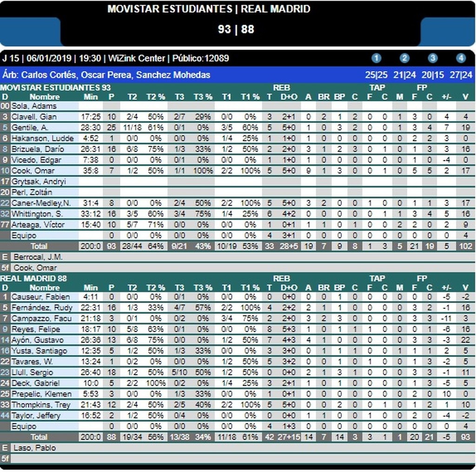The width and height of the screenshot is (476, 473).
Task: Click the quarter 3 circle icon
Action: (x=433, y=58)
